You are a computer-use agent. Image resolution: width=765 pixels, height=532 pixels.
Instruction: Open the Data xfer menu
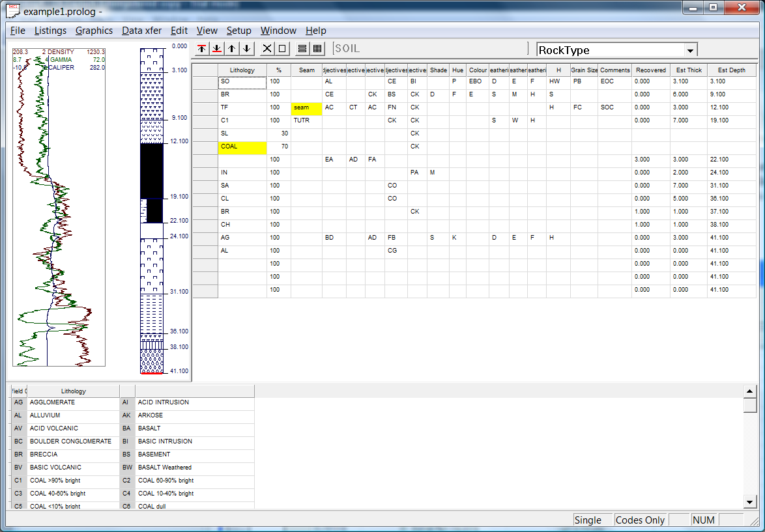point(141,31)
